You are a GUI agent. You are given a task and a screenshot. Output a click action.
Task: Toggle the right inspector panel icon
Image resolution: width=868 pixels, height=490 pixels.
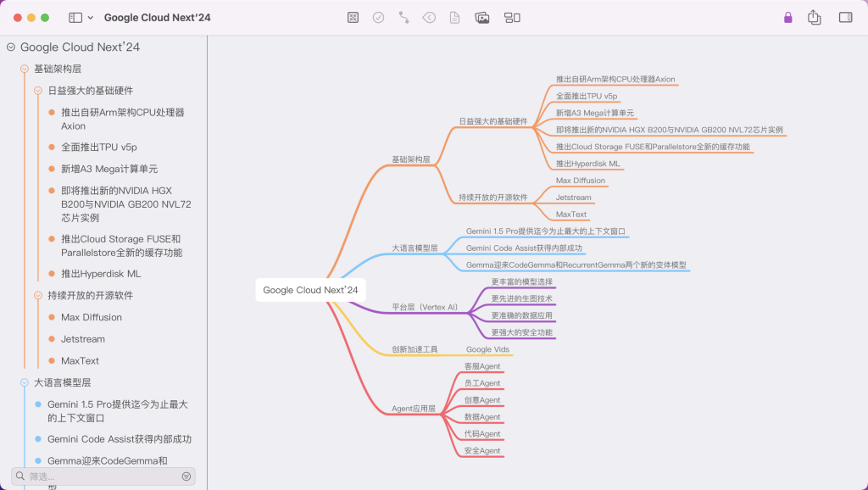pyautogui.click(x=845, y=18)
